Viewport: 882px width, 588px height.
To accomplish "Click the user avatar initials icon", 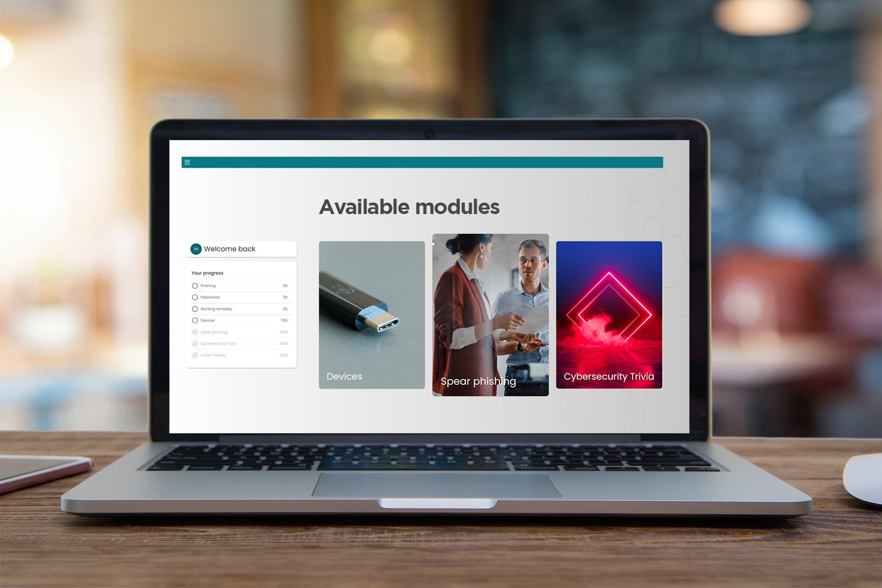I will click(196, 248).
